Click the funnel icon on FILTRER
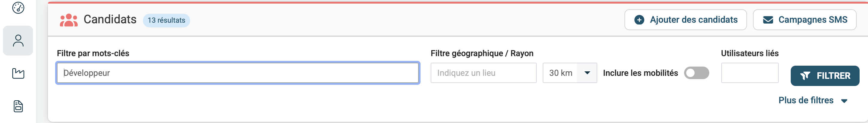 (805, 76)
